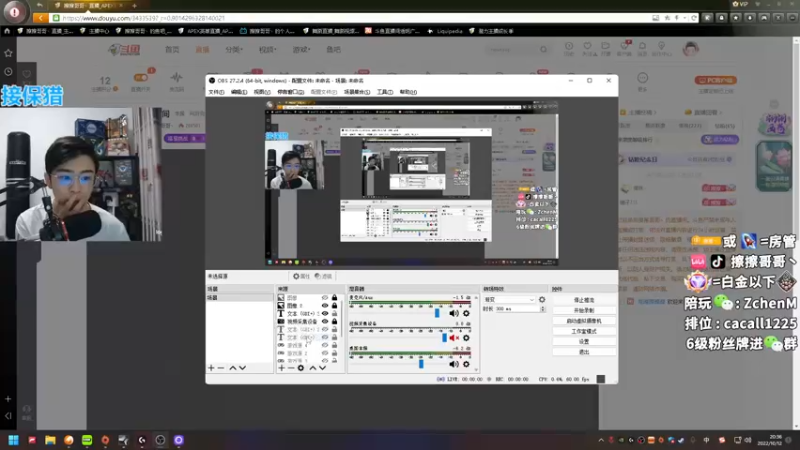Screen dimensions: 800x450
Task: Click the plus icon under the OBS scenes list
Action: click(211, 368)
